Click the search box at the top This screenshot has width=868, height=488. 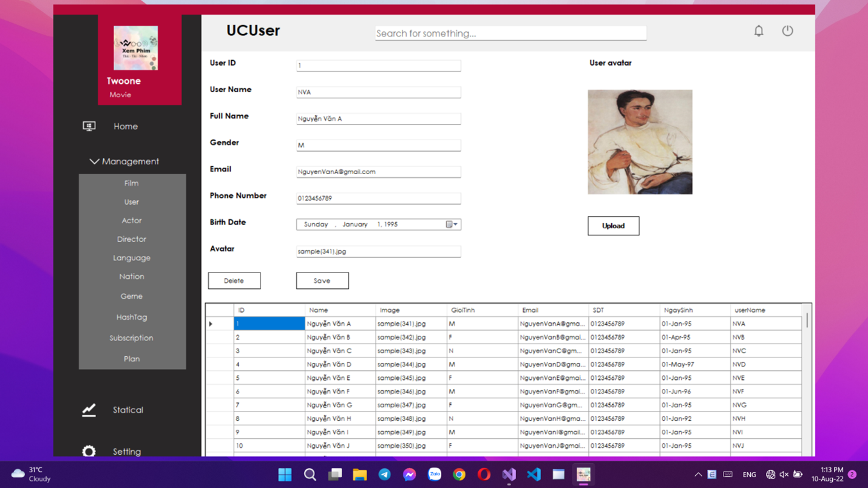click(x=510, y=33)
